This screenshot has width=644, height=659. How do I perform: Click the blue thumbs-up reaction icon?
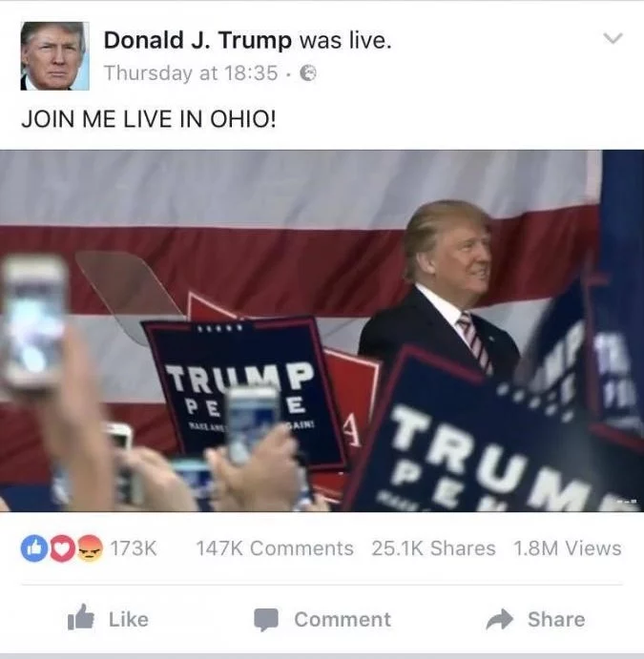34,548
